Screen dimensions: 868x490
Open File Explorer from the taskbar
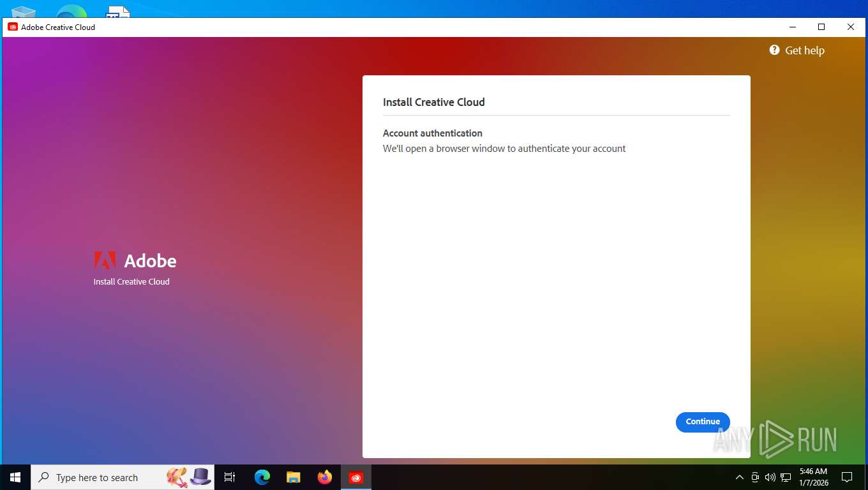293,477
